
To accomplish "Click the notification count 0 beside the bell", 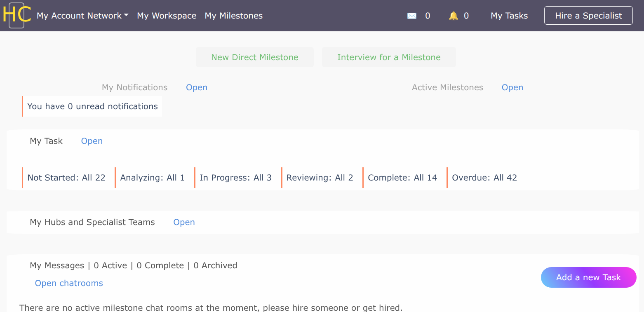I will [466, 16].
